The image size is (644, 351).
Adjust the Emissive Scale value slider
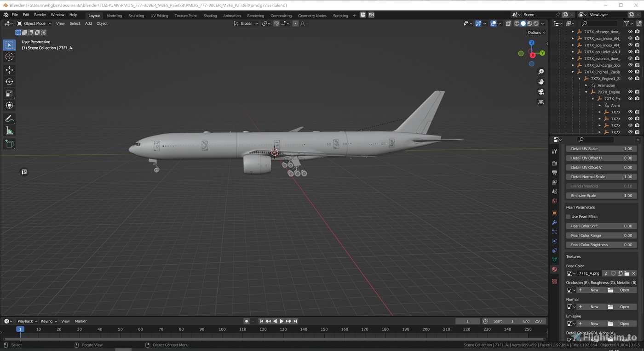click(601, 195)
